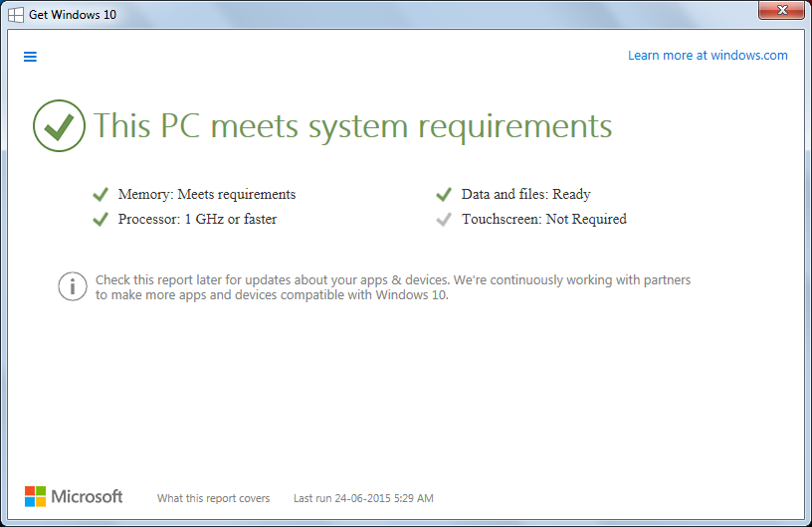The image size is (812, 527).
Task: Click the 'Get Windows 10' window title
Action: (x=73, y=15)
